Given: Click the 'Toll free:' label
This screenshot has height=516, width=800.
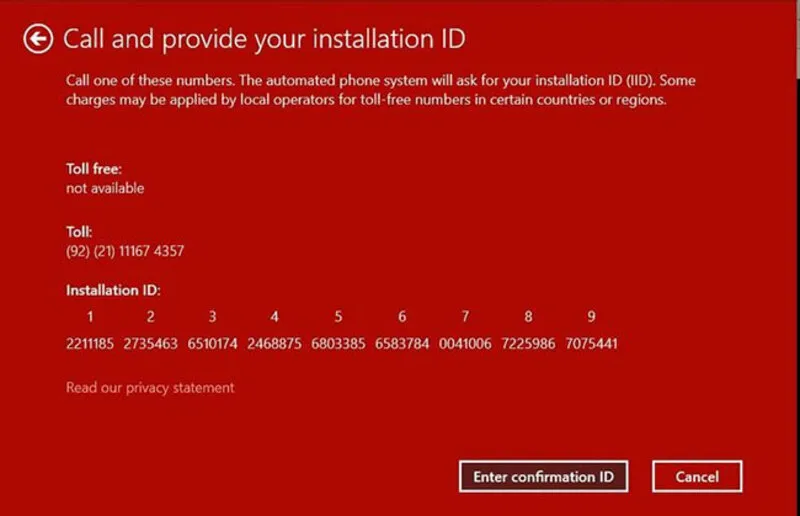Looking at the screenshot, I should coord(94,169).
